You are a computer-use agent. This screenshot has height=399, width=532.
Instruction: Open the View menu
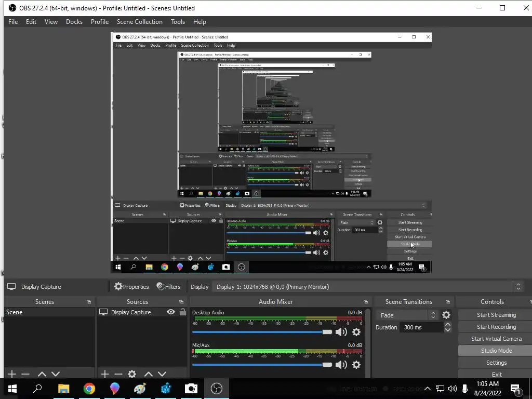coord(51,22)
